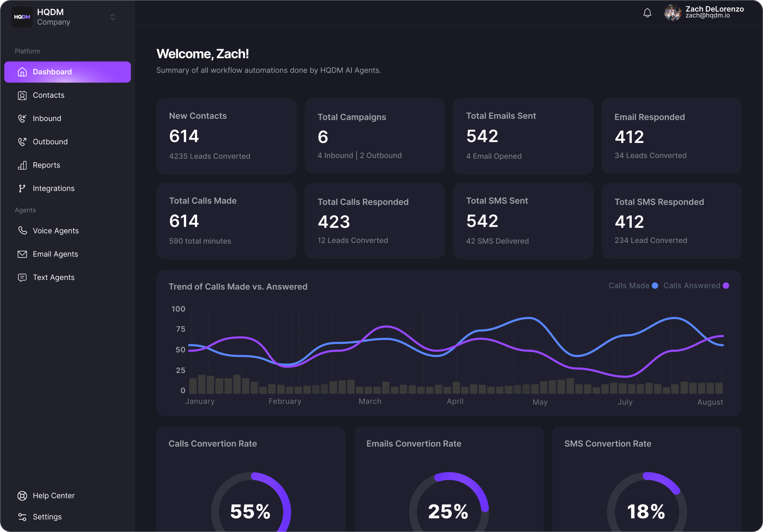Click the Email Agents envelope icon
Viewport: 763px width, 532px height.
click(22, 254)
